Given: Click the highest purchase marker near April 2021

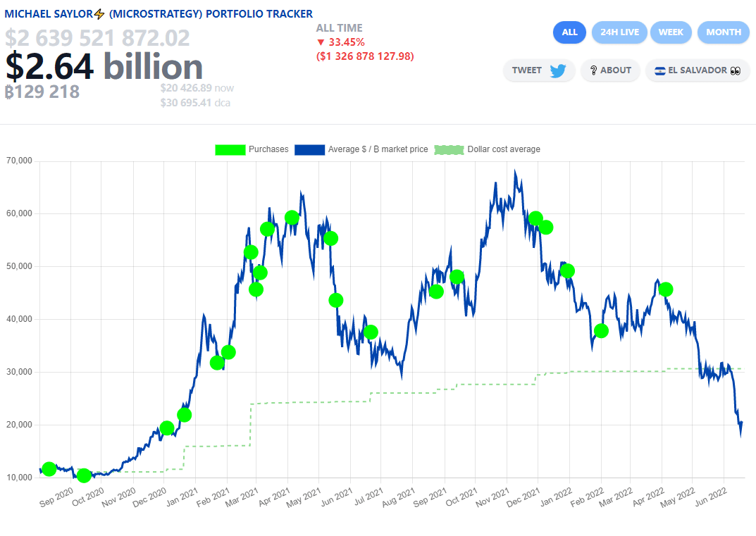Looking at the screenshot, I should 292,218.
